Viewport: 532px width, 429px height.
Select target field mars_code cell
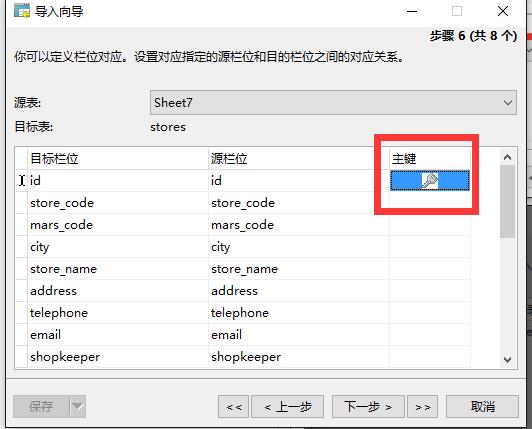coord(118,225)
